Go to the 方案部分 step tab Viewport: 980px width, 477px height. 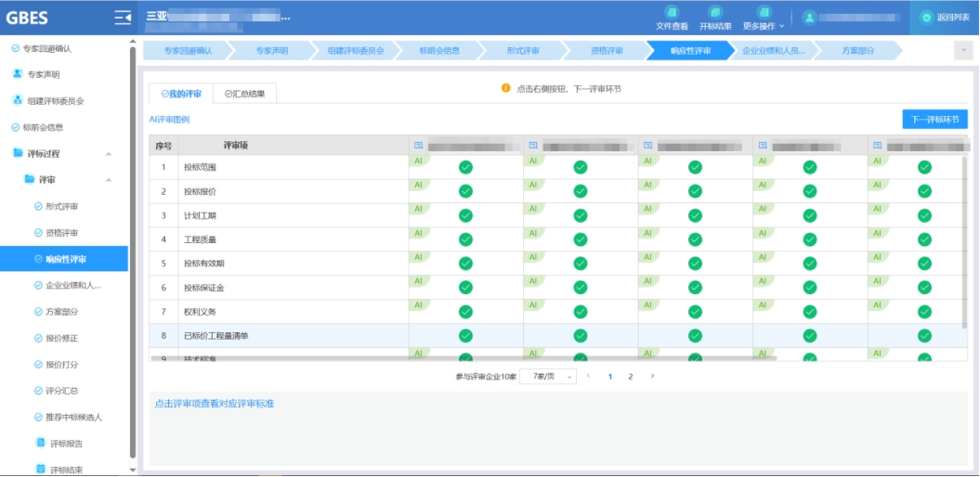[x=857, y=50]
